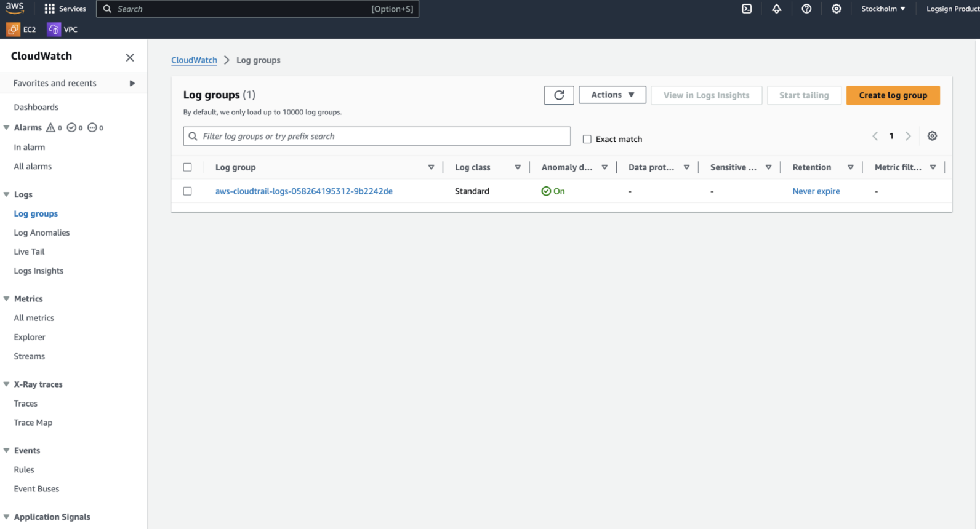Click View in Logs Insights button

707,95
